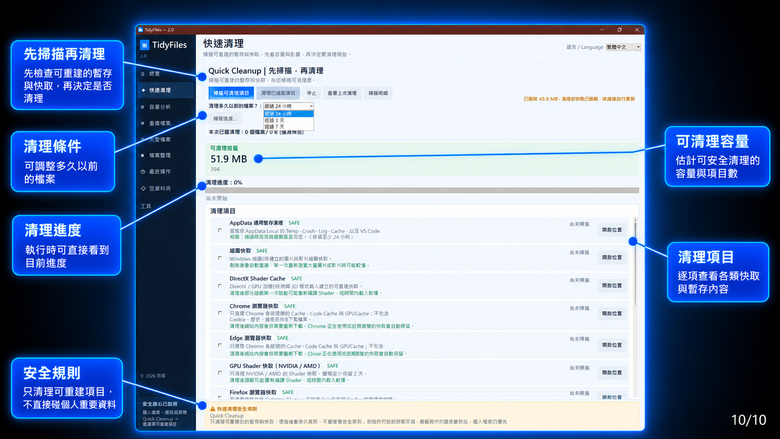The width and height of the screenshot is (780, 439).
Task: Open 重複檔案 in the sidebar
Action: coord(165,123)
